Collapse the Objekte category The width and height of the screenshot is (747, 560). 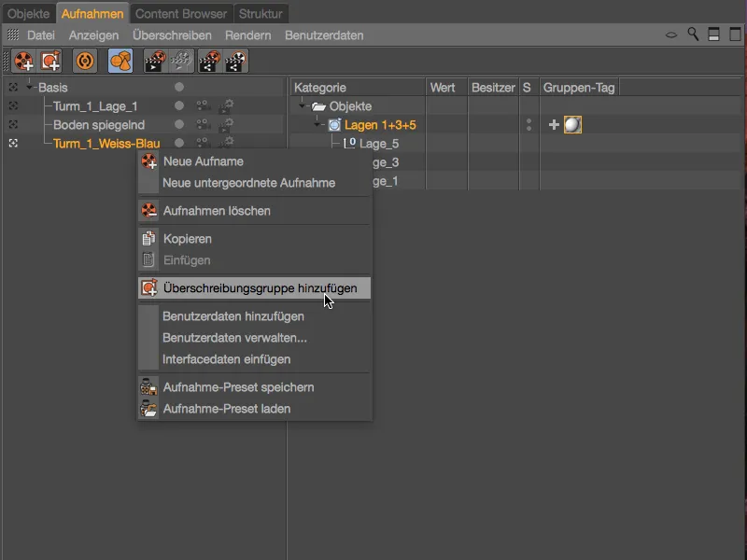pos(302,105)
